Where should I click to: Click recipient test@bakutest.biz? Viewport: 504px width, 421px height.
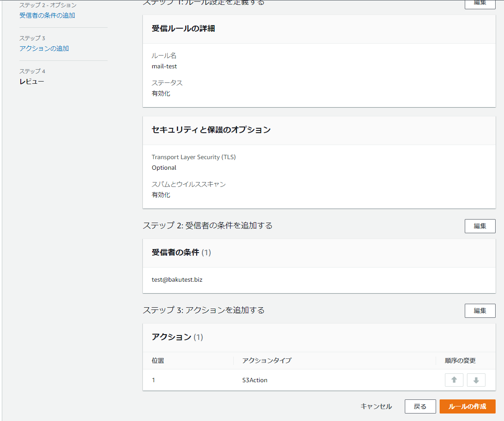pyautogui.click(x=177, y=279)
